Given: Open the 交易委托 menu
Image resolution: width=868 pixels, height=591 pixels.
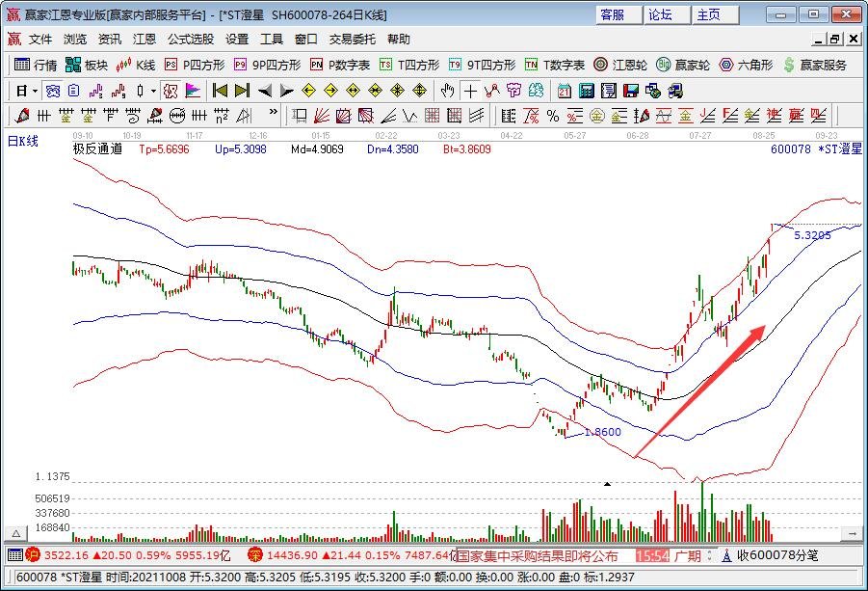Looking at the screenshot, I should (353, 40).
